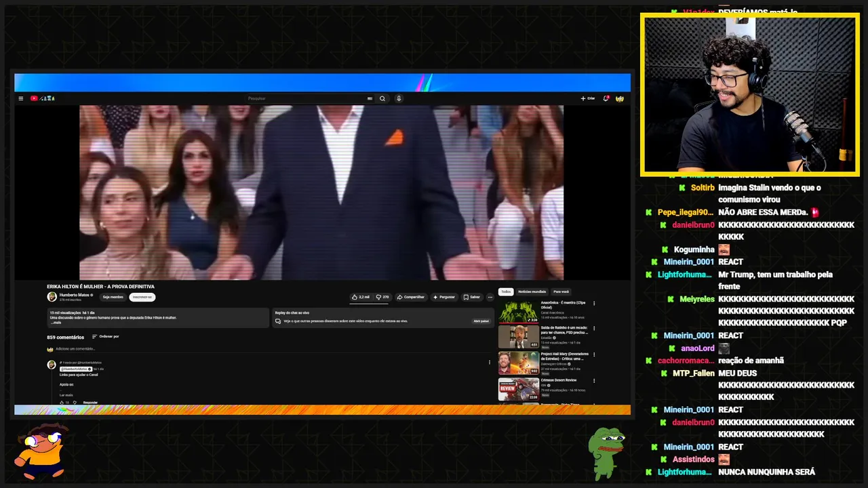This screenshot has height=488, width=868.
Task: Click the search magnifier icon
Action: [x=382, y=98]
